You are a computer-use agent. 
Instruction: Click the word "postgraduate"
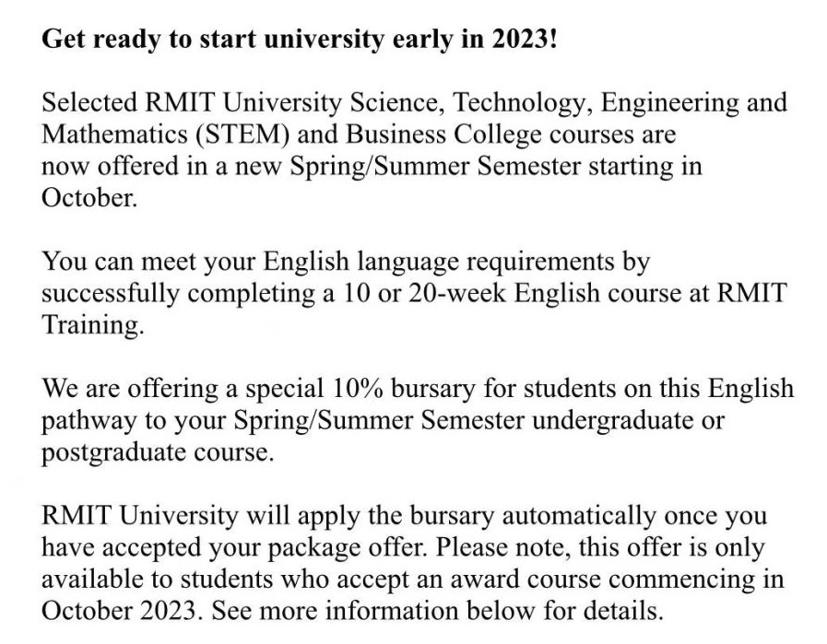click(x=108, y=454)
